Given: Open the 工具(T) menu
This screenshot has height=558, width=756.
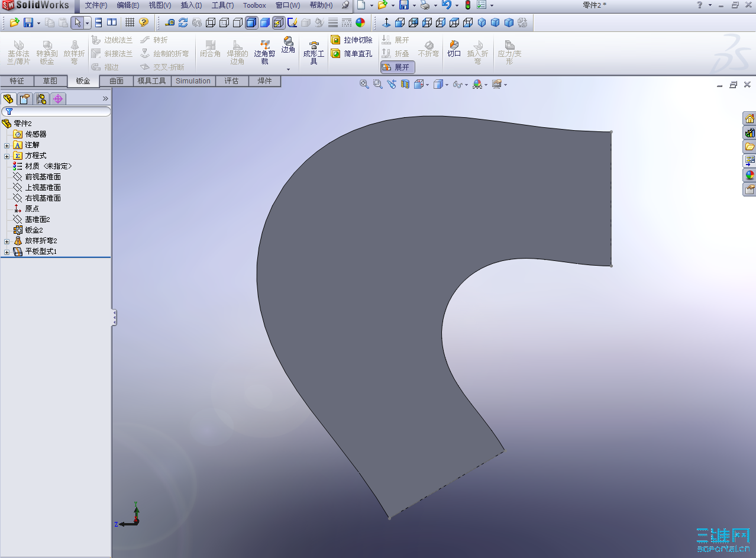Looking at the screenshot, I should coord(223,5).
